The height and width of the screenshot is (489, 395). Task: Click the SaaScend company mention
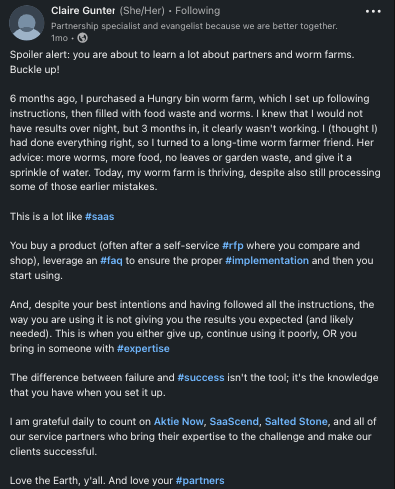pyautogui.click(x=234, y=422)
